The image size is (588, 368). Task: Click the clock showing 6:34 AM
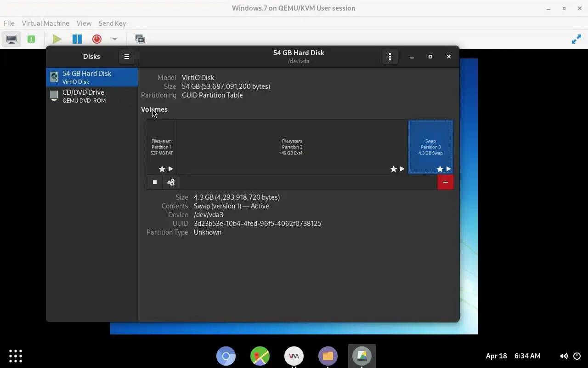[527, 356]
